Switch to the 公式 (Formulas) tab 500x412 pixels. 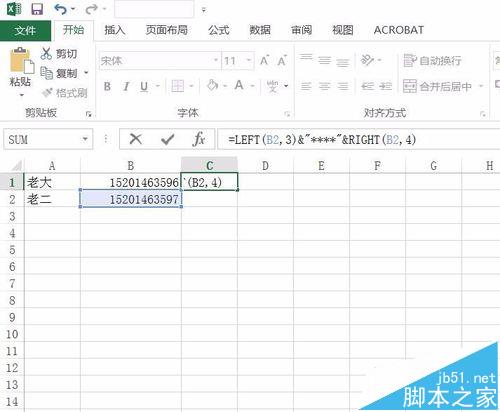[219, 30]
